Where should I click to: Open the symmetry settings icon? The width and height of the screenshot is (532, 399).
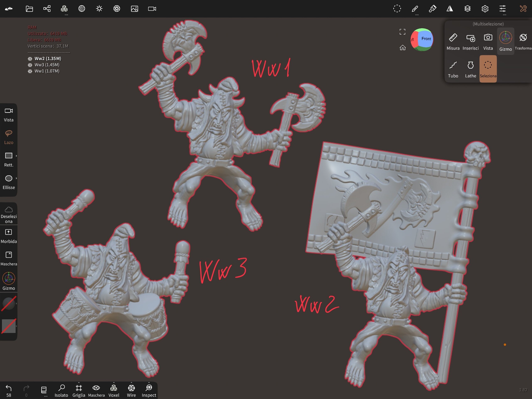pos(450,9)
